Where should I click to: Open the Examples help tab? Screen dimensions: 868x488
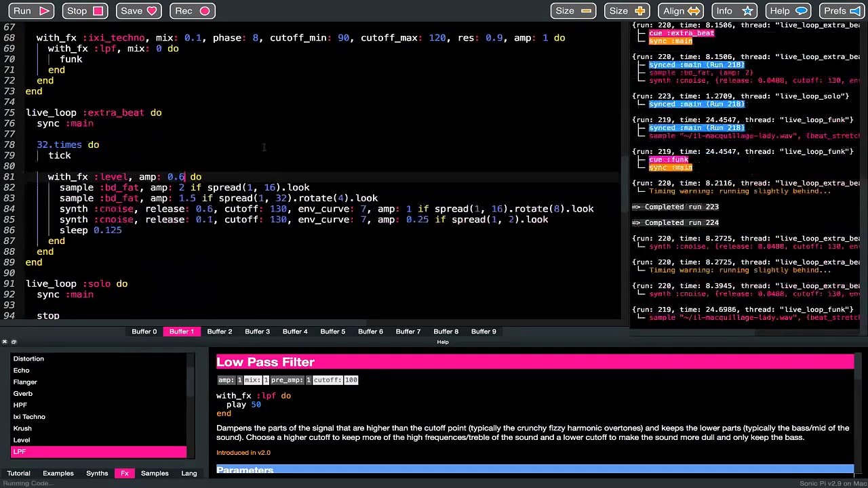[58, 473]
